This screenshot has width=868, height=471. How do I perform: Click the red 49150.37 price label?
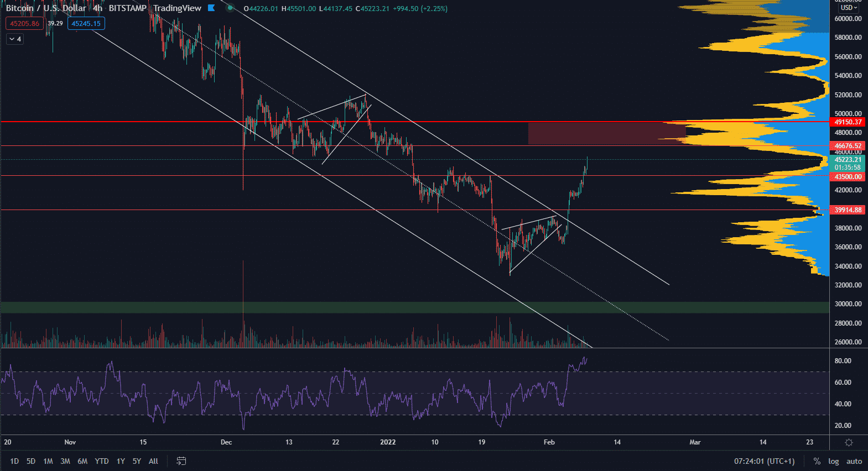pyautogui.click(x=848, y=122)
